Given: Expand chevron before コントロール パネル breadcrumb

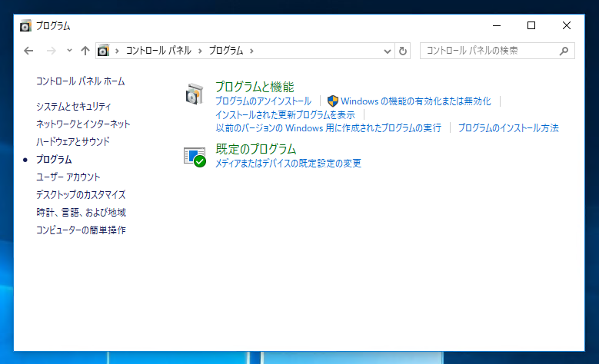Looking at the screenshot, I should [117, 51].
